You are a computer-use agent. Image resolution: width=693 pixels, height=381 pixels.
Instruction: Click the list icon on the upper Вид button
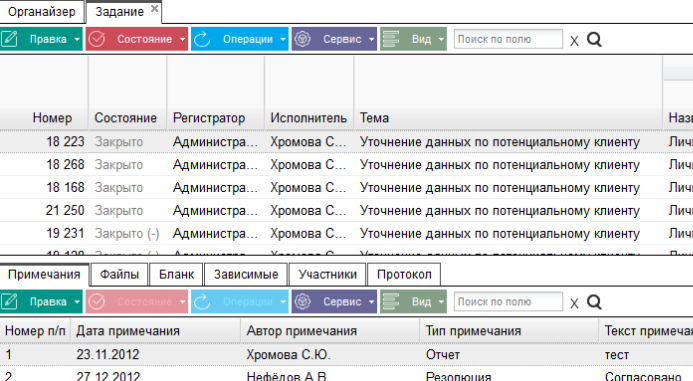[x=391, y=39]
